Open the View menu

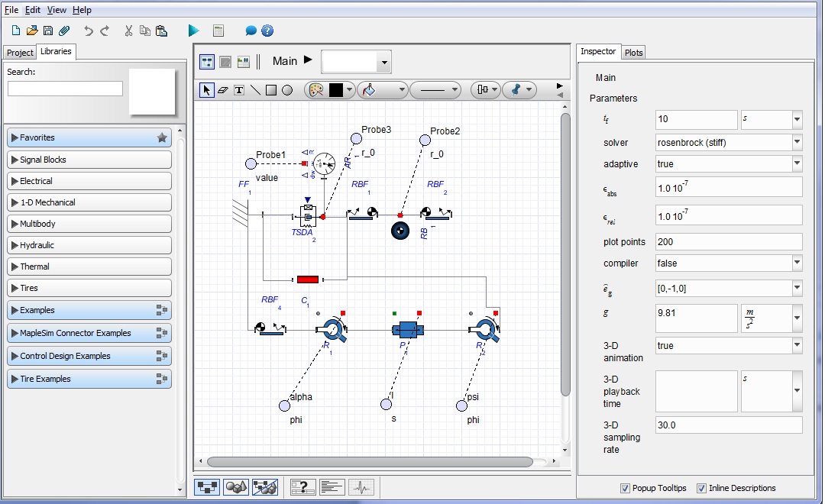(57, 10)
